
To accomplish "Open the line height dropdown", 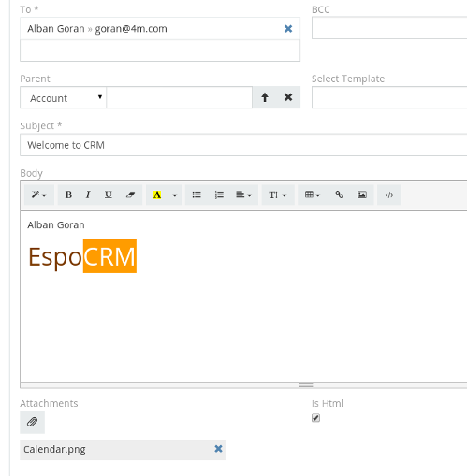I will coord(278,195).
